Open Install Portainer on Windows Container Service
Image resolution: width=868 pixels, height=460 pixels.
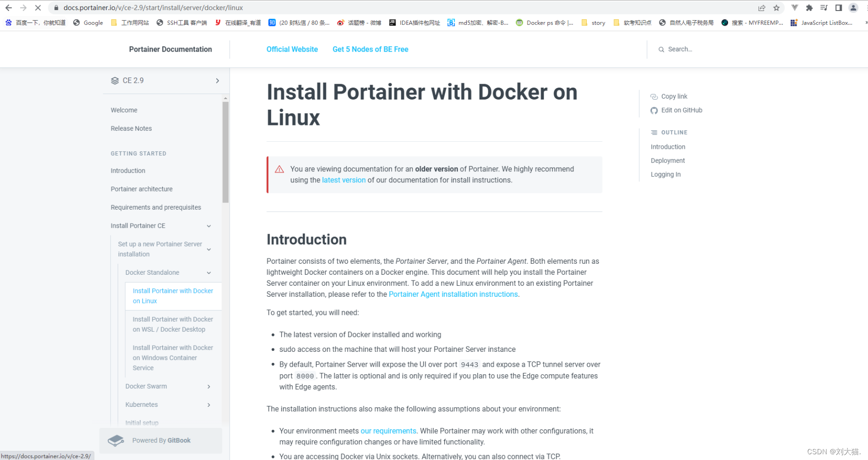pos(173,358)
